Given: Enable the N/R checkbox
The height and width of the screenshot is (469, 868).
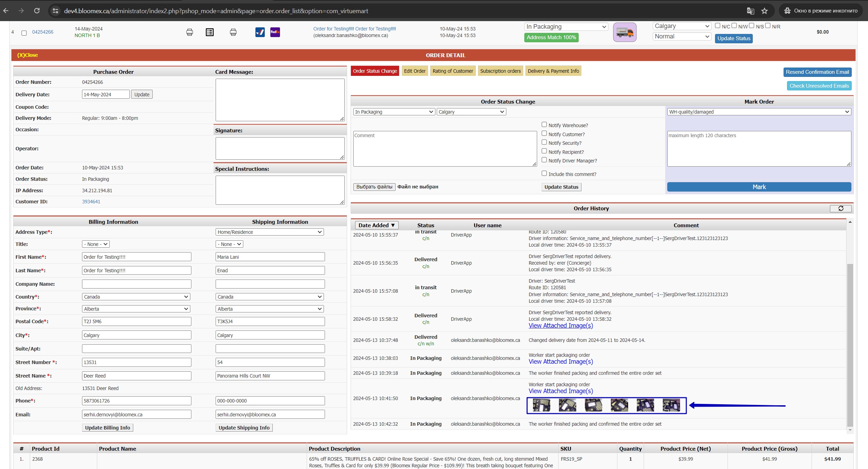Looking at the screenshot, I should (768, 26).
